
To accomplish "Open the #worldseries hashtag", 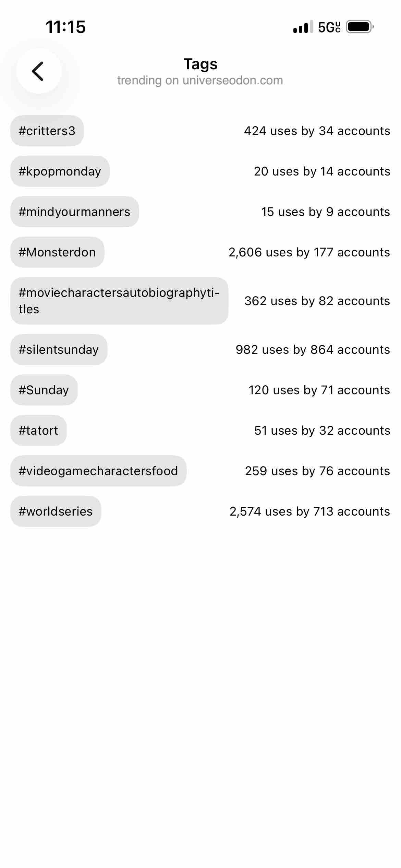I will (x=56, y=511).
